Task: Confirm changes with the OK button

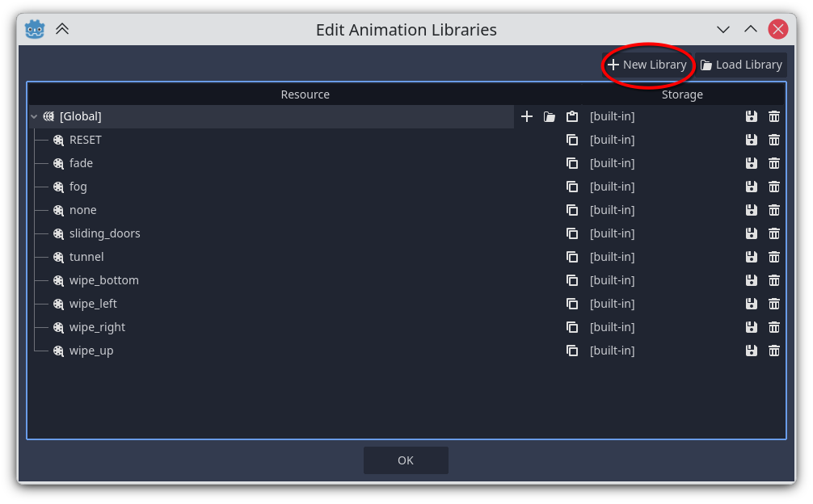Action: (406, 460)
